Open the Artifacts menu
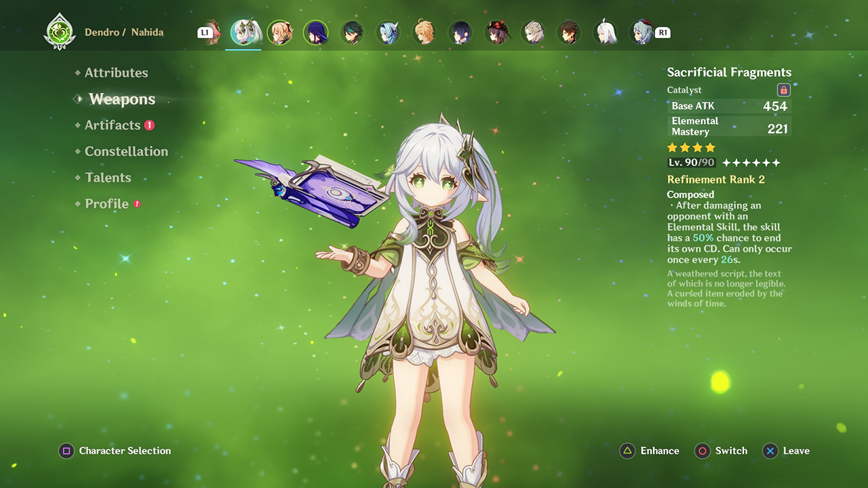Viewport: 868px width, 488px height. point(113,125)
